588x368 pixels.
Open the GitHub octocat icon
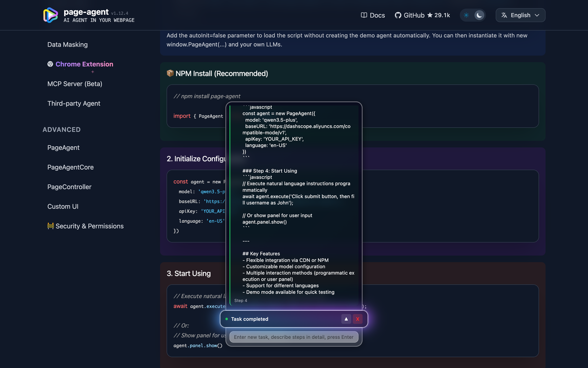(x=398, y=15)
